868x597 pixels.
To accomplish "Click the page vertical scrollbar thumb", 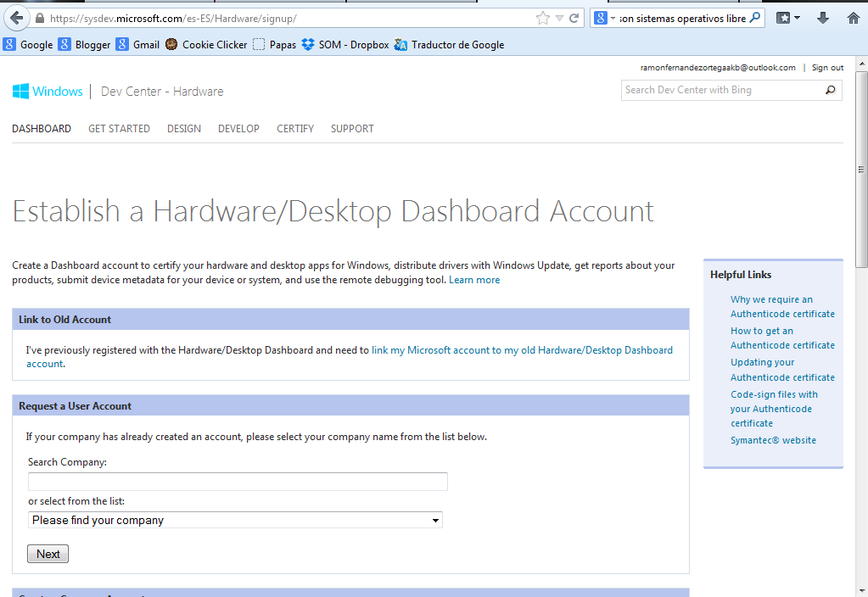I will pyautogui.click(x=861, y=169).
